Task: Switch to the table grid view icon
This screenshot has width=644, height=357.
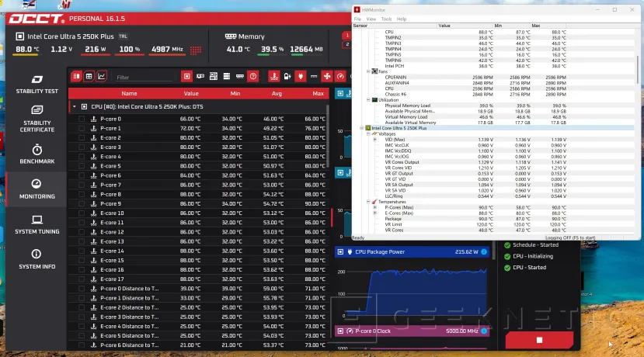Action: click(x=89, y=76)
